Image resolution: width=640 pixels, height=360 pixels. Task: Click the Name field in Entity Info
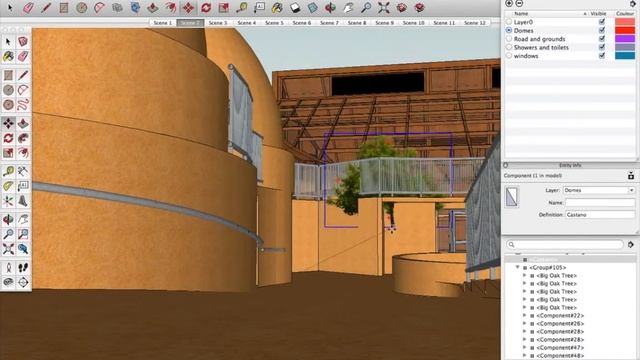coord(600,202)
